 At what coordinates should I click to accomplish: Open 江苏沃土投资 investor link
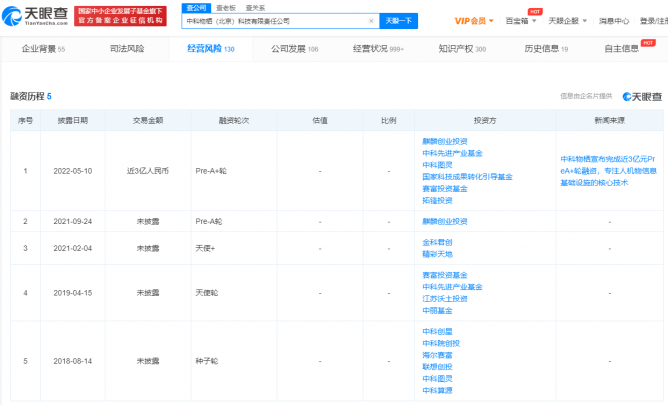click(x=445, y=299)
